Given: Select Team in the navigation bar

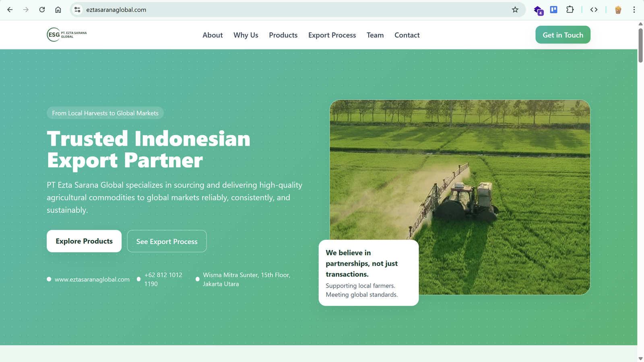Looking at the screenshot, I should pyautogui.click(x=375, y=35).
